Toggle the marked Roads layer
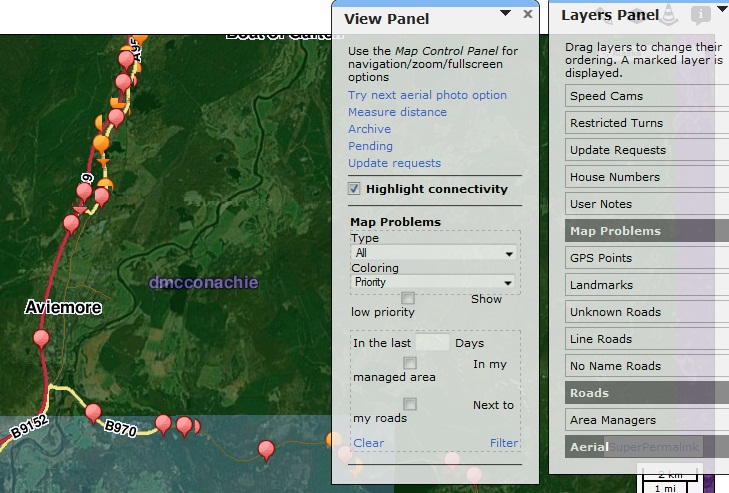Viewport: 729px width, 493px height. click(x=647, y=393)
